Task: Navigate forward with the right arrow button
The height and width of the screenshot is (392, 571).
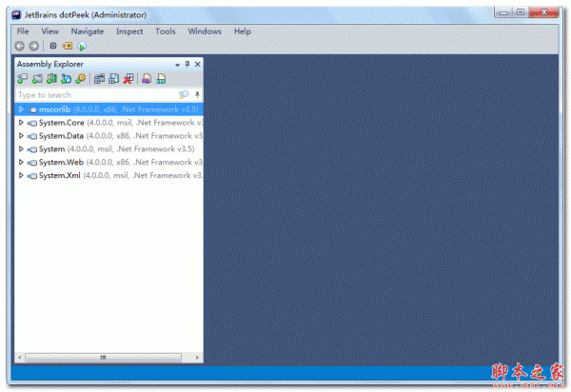Action: 34,46
